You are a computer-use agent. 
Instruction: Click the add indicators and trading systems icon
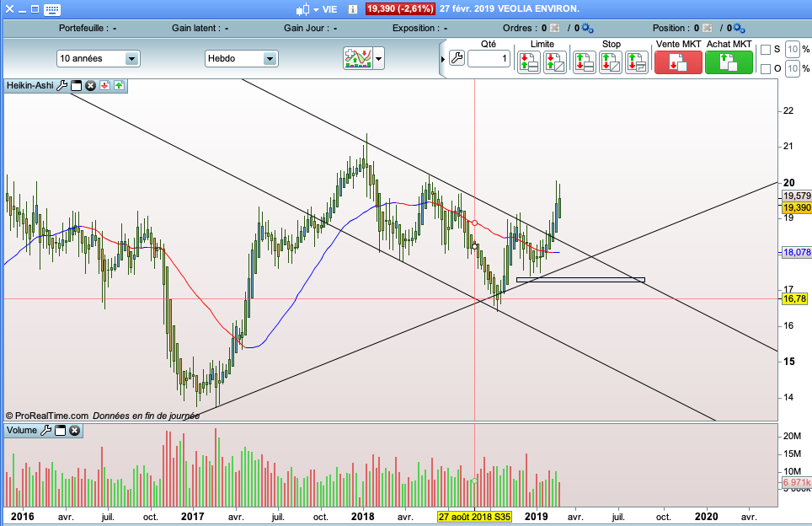point(357,58)
